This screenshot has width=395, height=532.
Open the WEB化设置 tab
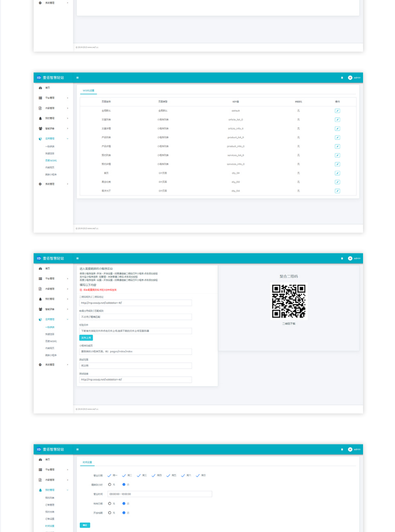pos(89,90)
